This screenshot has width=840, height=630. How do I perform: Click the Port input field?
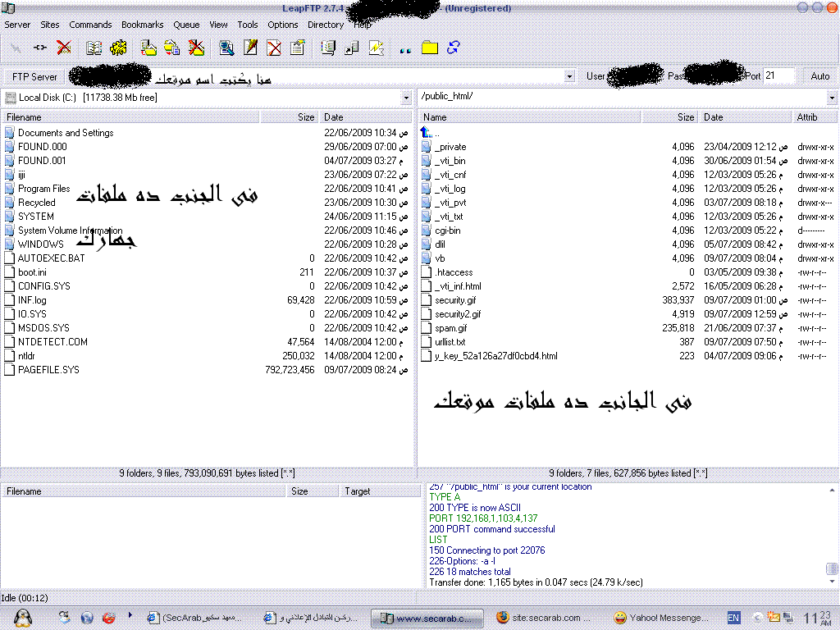pyautogui.click(x=778, y=75)
